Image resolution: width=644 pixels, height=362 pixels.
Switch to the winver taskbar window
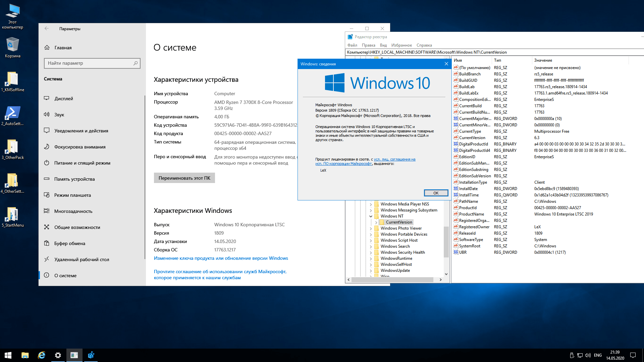tap(74, 355)
